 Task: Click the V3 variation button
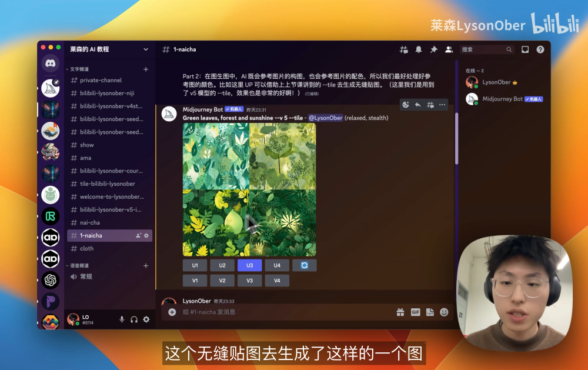[x=250, y=281]
